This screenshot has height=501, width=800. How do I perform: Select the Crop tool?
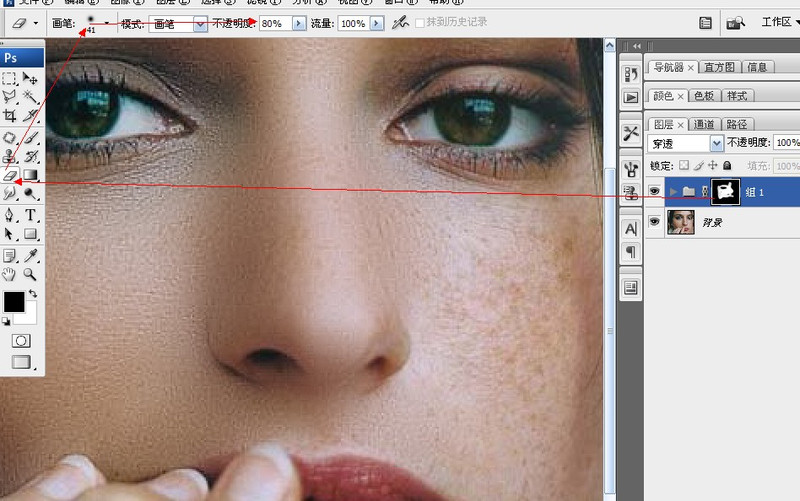click(x=10, y=117)
